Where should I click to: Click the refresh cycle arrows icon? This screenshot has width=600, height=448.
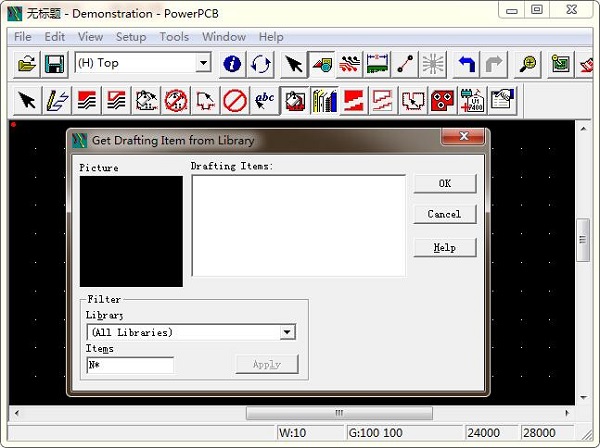pos(261,64)
